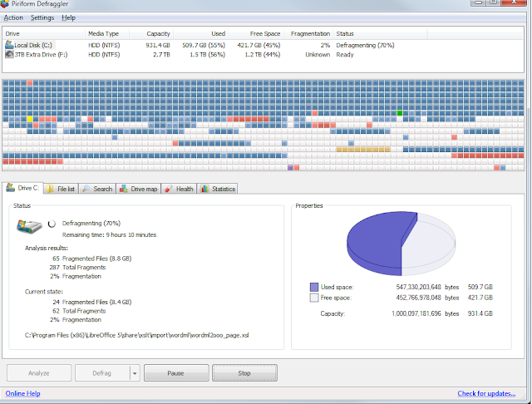
Task: Sort by the Used column header
Action: [201, 33]
